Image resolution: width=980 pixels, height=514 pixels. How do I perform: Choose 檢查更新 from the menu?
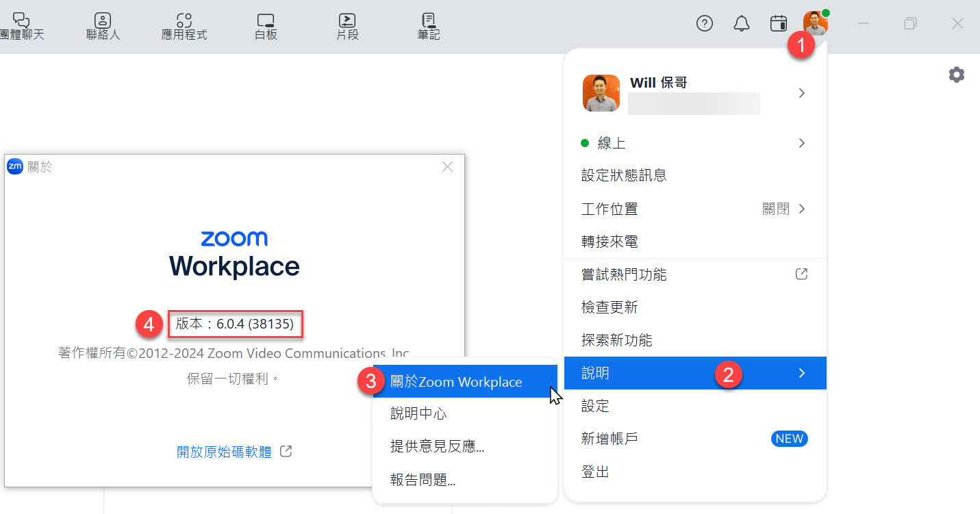[x=695, y=307]
